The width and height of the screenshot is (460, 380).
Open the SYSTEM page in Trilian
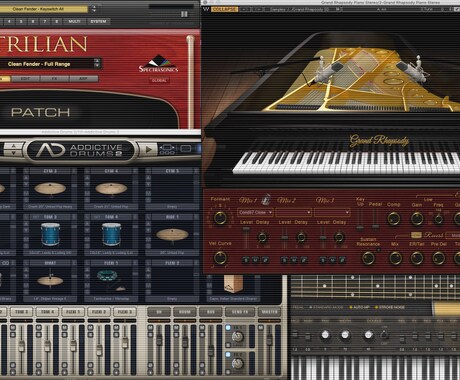[x=98, y=22]
